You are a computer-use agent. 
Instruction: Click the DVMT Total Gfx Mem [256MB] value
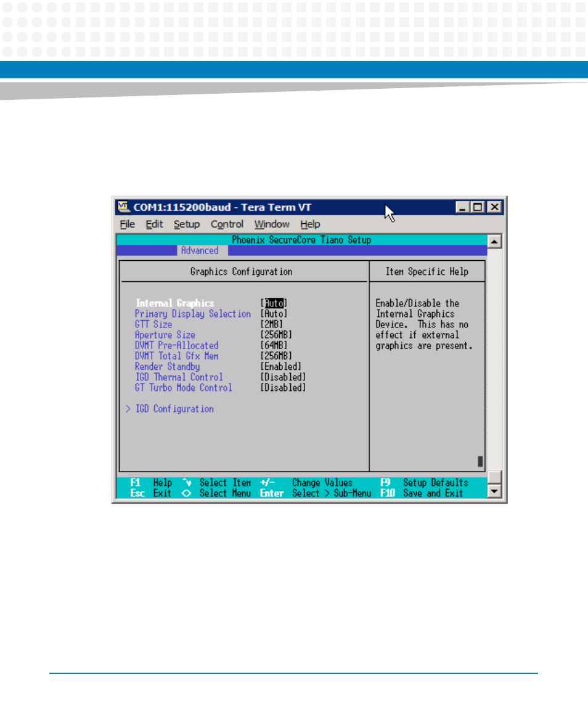277,356
